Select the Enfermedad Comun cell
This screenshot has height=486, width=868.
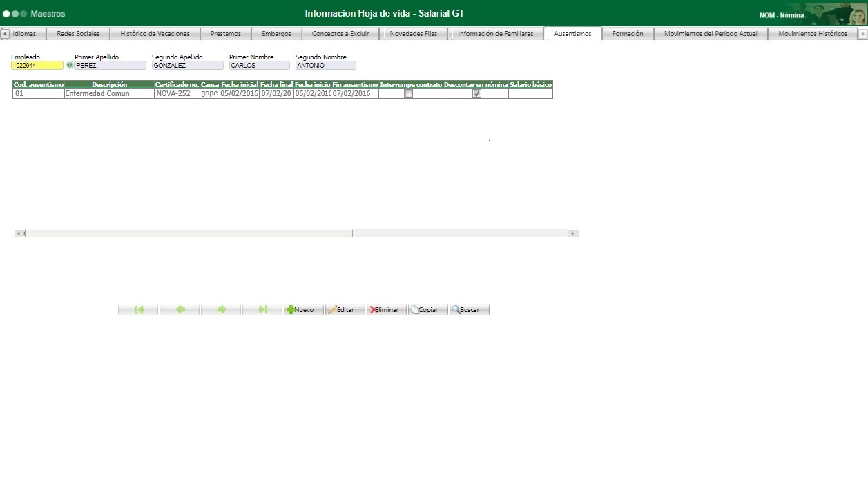click(110, 94)
